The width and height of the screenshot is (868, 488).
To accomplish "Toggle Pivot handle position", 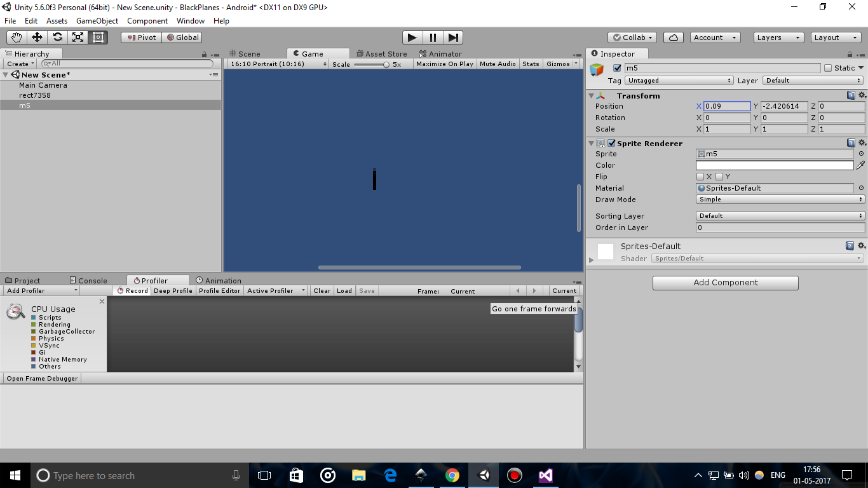I will click(x=141, y=37).
